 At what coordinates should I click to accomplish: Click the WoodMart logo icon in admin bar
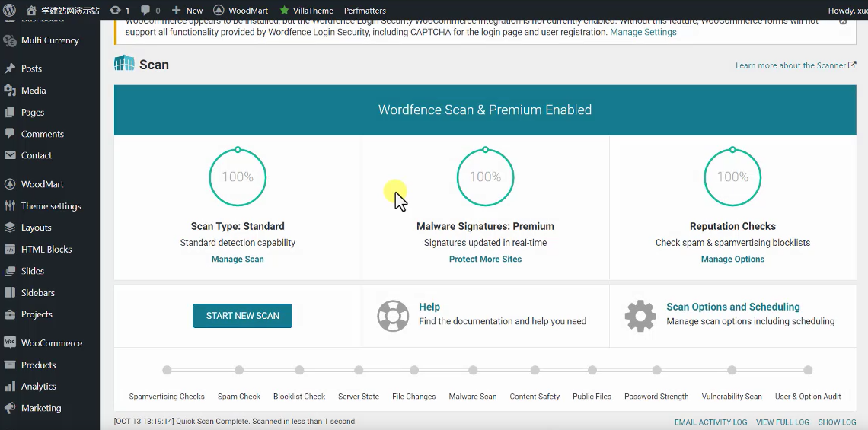click(x=219, y=10)
